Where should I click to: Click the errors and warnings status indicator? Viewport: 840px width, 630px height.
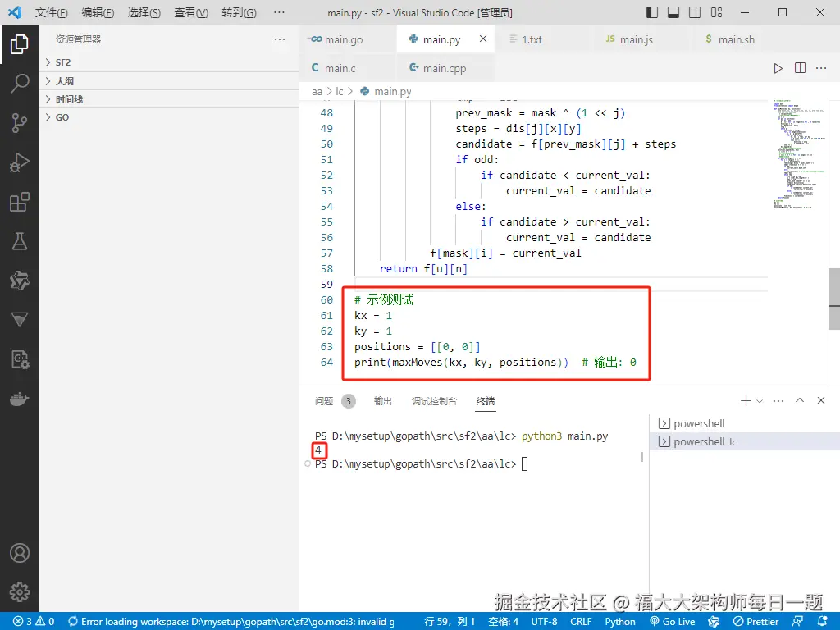coord(34,622)
